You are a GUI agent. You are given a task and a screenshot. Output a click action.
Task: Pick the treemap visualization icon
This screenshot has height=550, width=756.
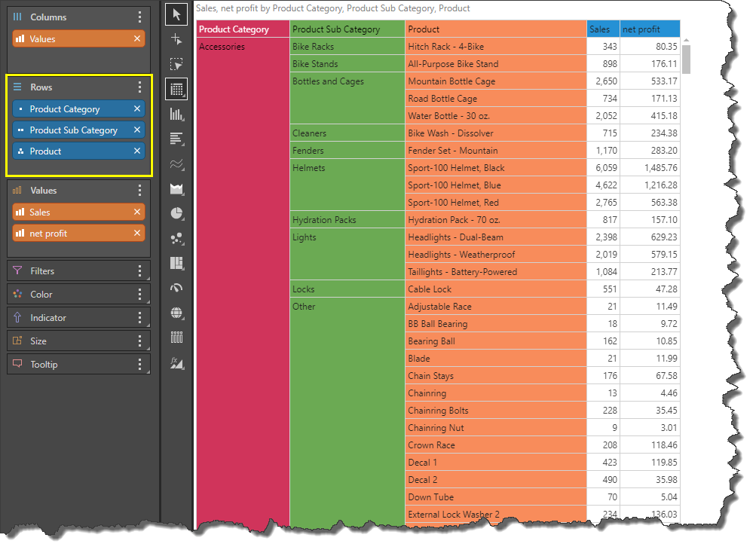(x=176, y=263)
